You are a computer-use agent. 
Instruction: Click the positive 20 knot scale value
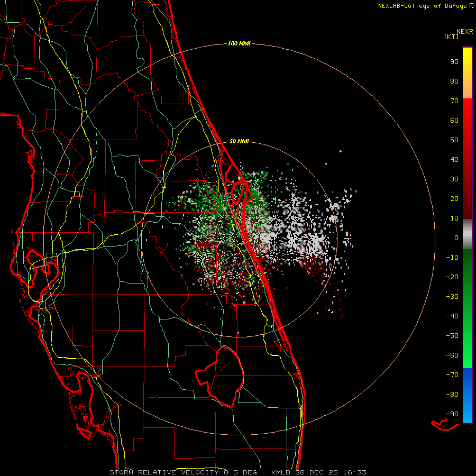point(454,198)
